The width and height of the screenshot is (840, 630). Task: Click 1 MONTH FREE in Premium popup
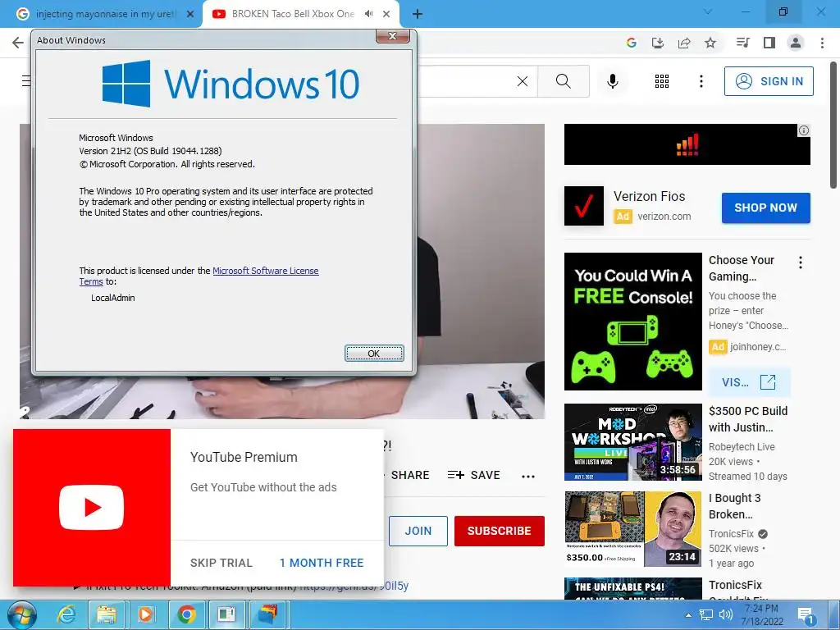click(x=322, y=563)
